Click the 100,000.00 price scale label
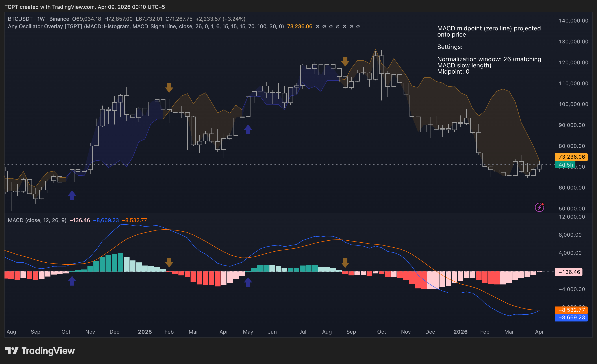Viewport: 597px width, 364px height. point(573,104)
